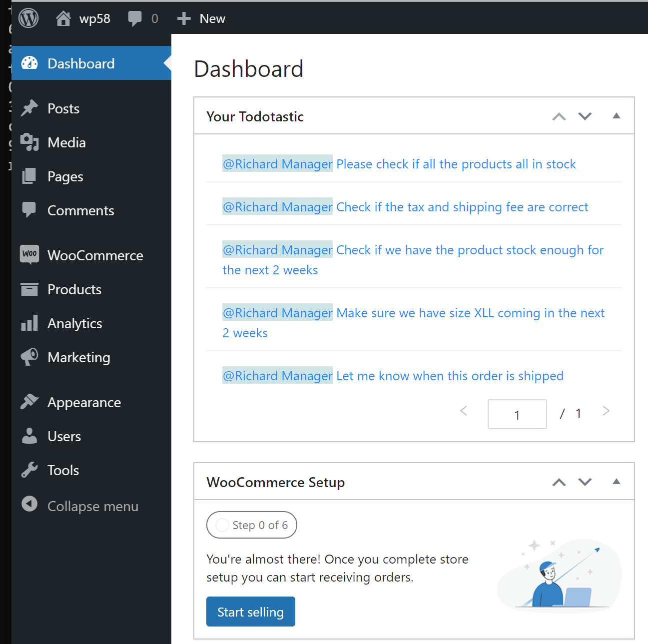Go to next todo page arrow

coord(606,411)
